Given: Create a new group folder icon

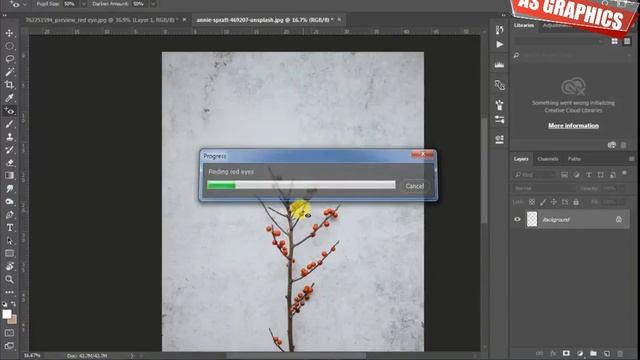Looking at the screenshot, I should point(593,353).
